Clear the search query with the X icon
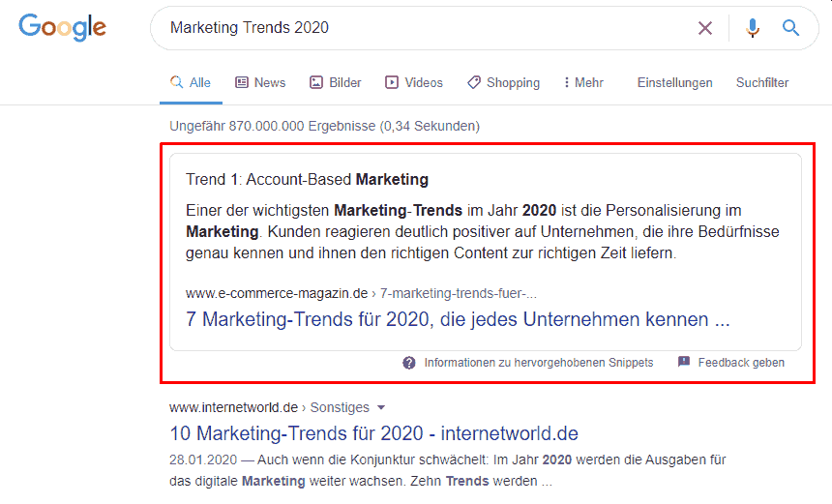 click(704, 28)
